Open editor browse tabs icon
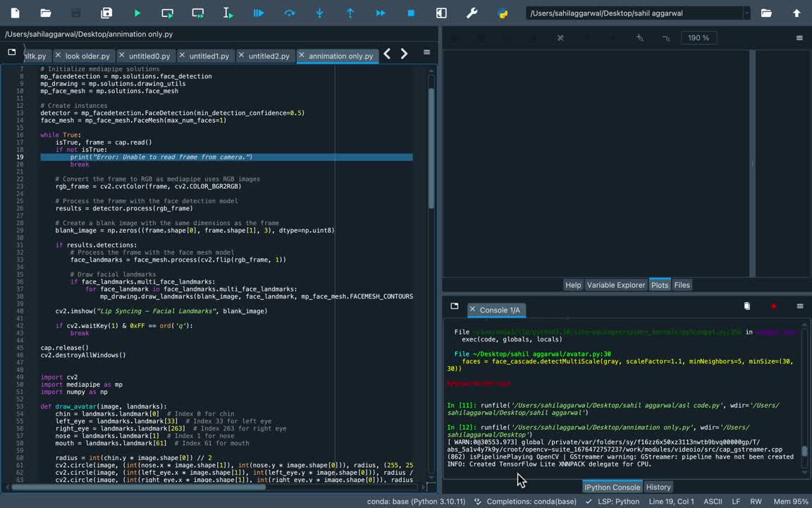 (12, 52)
